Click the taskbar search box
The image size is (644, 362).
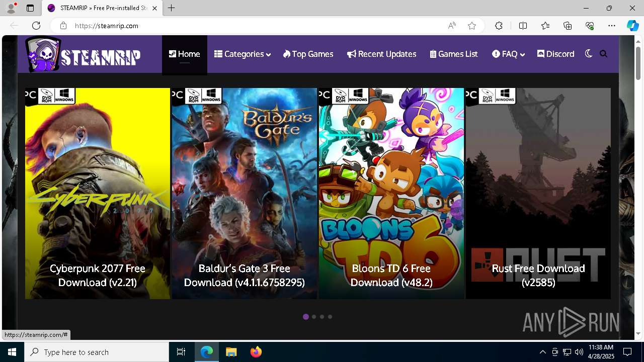point(97,352)
